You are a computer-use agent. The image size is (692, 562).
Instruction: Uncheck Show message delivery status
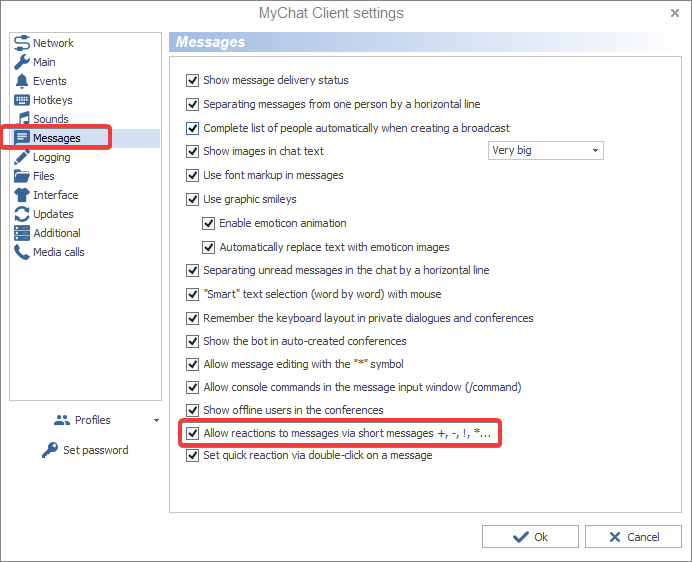pyautogui.click(x=193, y=80)
